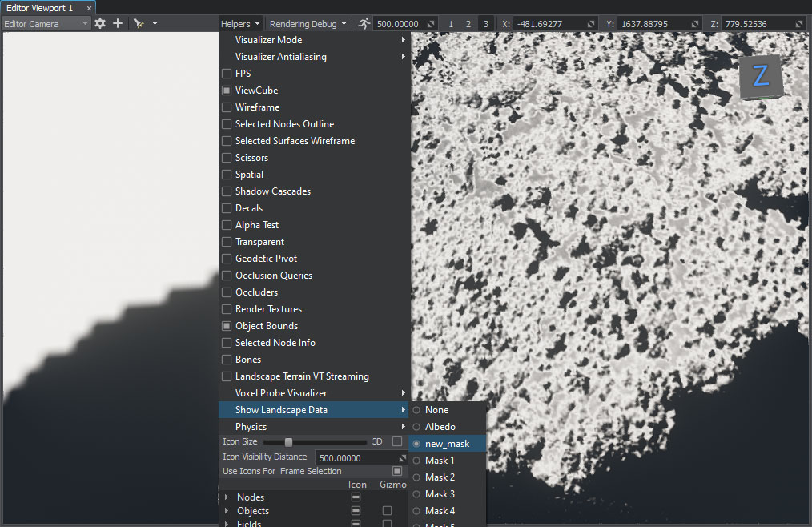Viewport: 812px width, 527px height.
Task: Click the Objects icon visibility toggle
Action: click(356, 511)
